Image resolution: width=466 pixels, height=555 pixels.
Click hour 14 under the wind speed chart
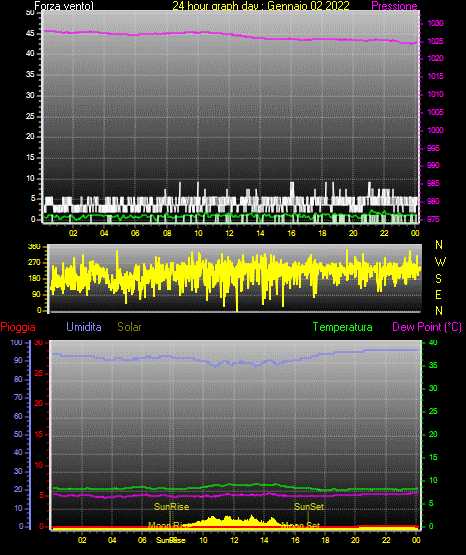click(x=260, y=233)
